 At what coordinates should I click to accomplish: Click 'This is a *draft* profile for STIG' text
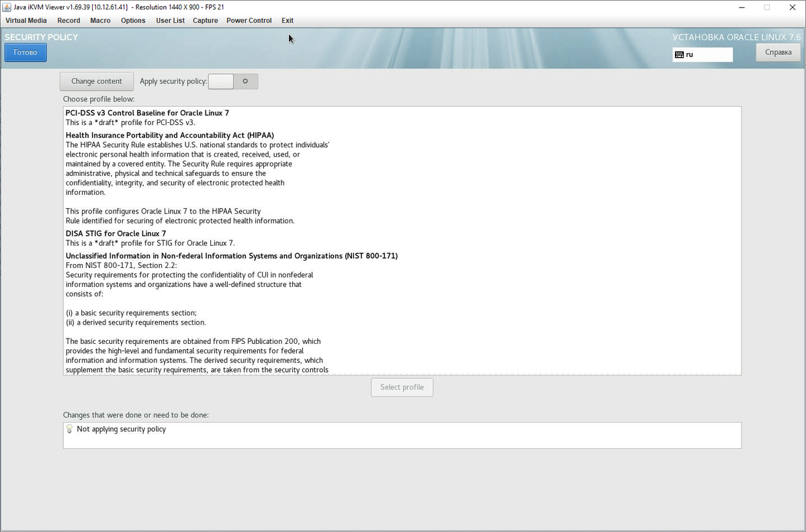pyautogui.click(x=150, y=243)
